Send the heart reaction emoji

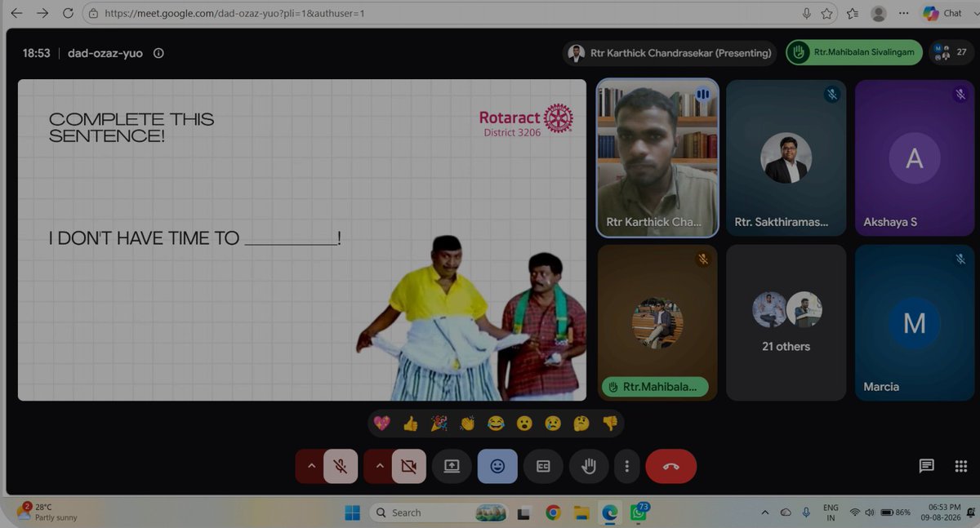coord(381,423)
